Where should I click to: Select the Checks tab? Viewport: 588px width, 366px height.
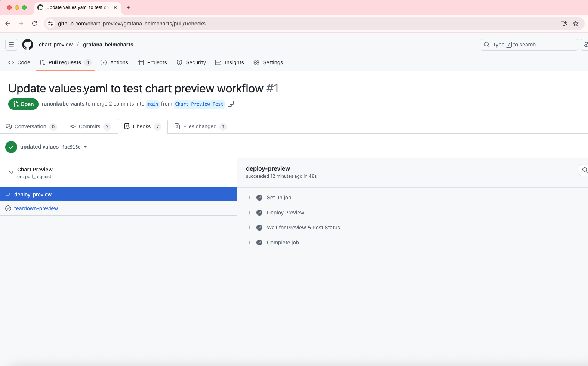click(142, 126)
